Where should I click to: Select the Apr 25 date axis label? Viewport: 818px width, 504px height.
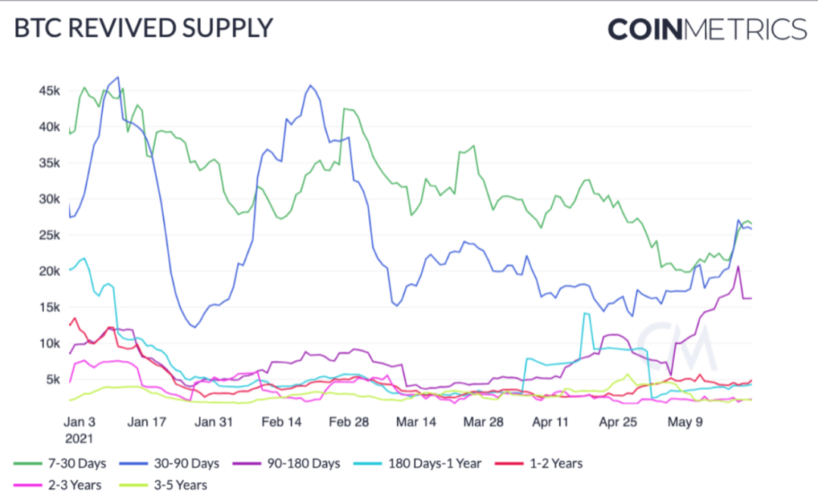coord(618,422)
